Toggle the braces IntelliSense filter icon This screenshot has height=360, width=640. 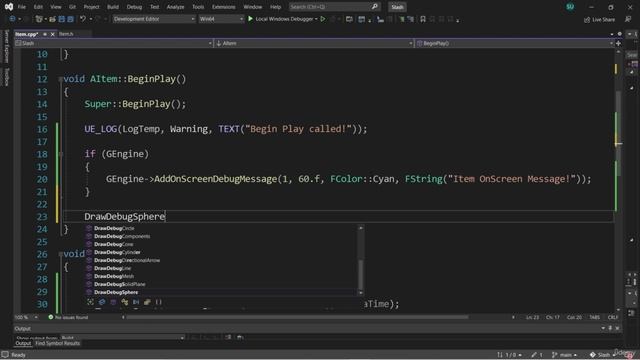[x=158, y=302]
